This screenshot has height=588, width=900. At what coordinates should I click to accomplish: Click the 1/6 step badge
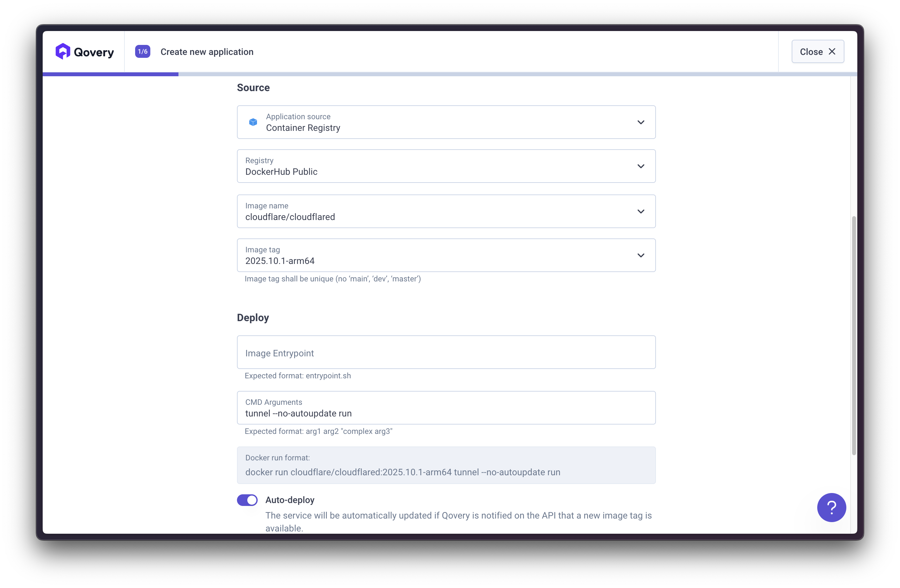coord(143,51)
